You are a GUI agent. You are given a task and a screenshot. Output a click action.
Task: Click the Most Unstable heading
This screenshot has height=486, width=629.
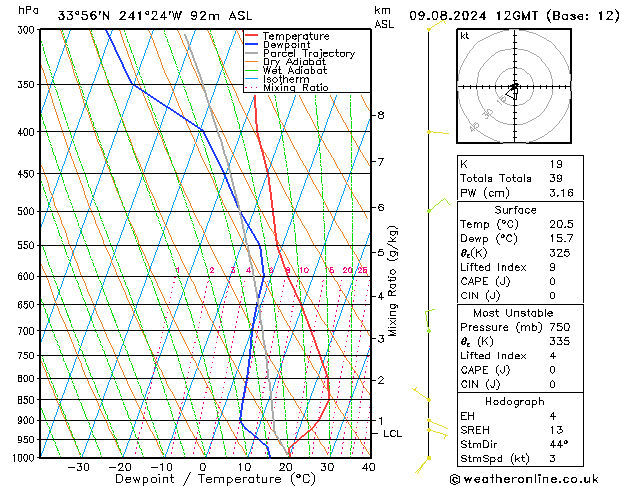click(x=513, y=313)
